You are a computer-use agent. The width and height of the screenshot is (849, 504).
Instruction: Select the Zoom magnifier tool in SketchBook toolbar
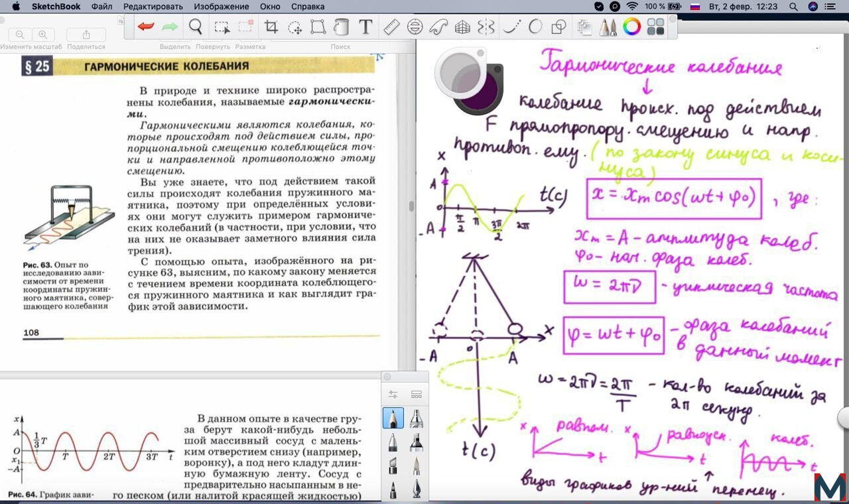195,27
